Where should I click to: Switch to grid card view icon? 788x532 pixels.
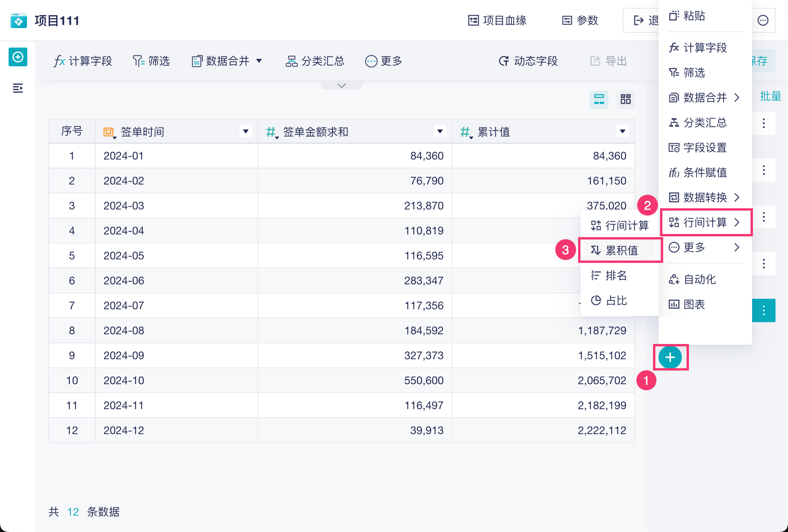pyautogui.click(x=625, y=99)
